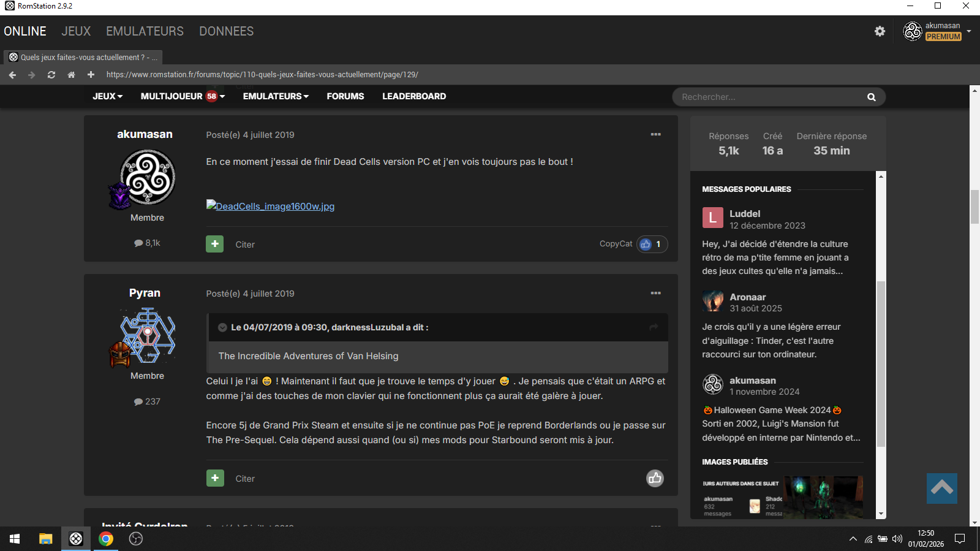Open OBS Studio from the taskbar
This screenshot has width=980, height=551.
(x=136, y=539)
